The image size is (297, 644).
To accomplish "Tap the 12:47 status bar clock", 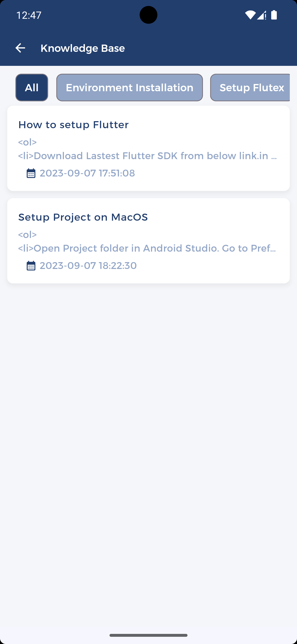I will [x=29, y=15].
